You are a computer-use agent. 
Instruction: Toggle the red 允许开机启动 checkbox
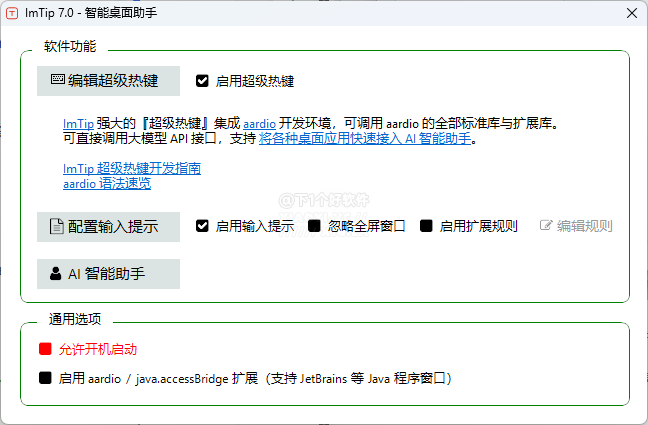point(45,349)
